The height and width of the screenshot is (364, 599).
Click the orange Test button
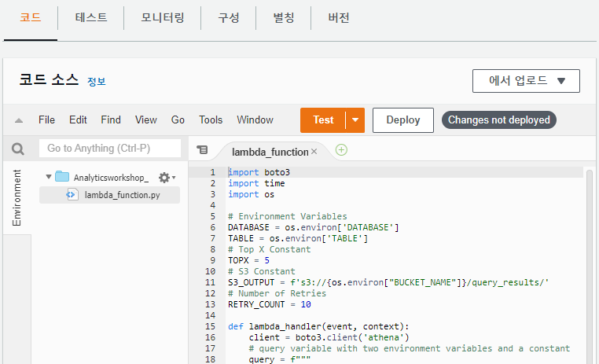323,120
